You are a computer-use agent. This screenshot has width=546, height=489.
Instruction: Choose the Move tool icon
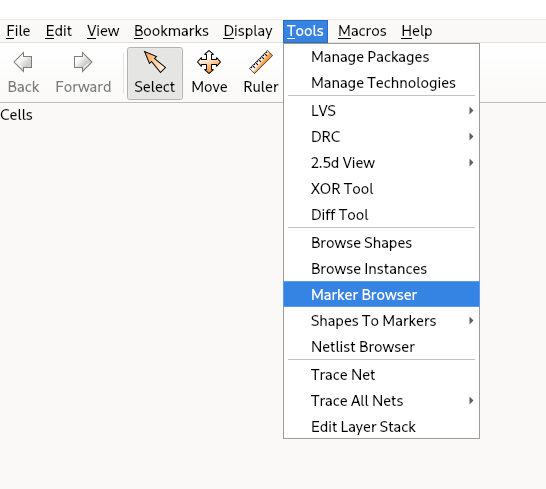tap(209, 62)
